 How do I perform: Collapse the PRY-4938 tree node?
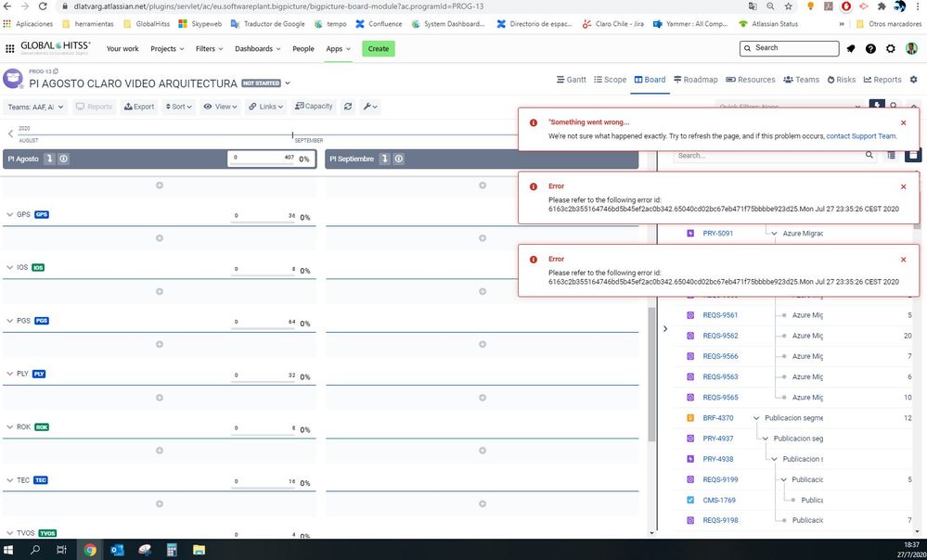(774, 459)
